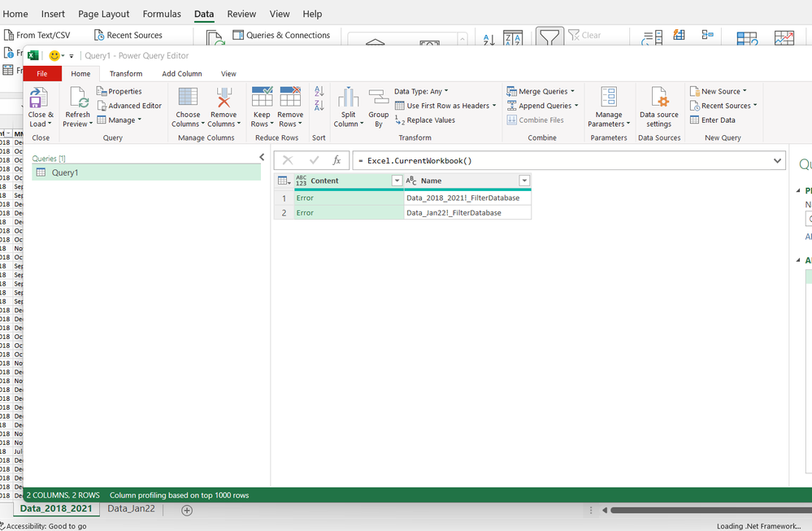Cancel formula edit with X icon
This screenshot has width=812, height=531.
288,160
